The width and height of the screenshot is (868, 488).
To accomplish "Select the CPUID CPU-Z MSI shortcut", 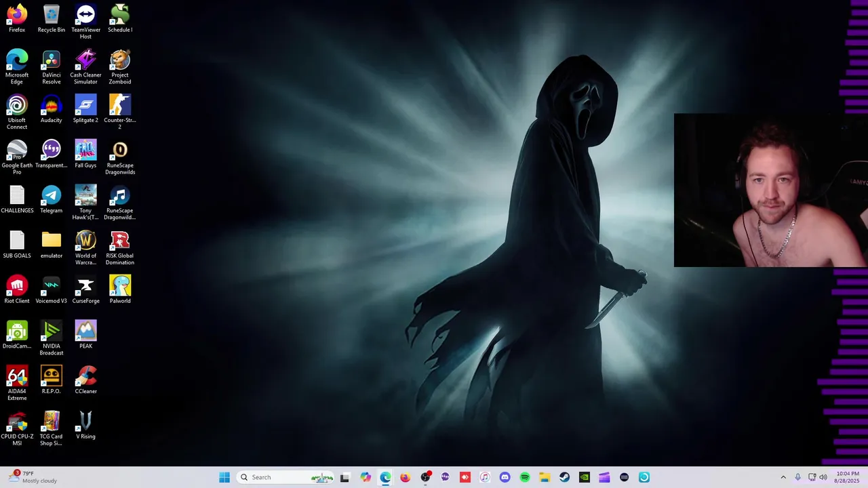I will click(17, 429).
